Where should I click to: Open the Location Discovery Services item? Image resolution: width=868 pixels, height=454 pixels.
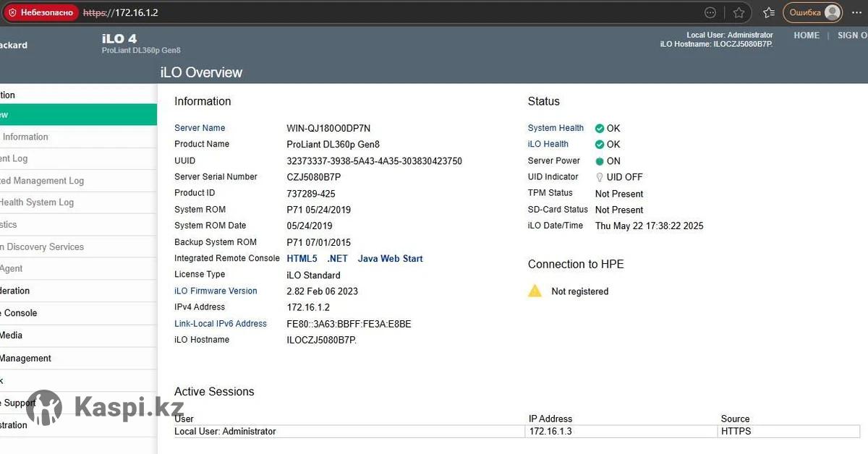78,247
